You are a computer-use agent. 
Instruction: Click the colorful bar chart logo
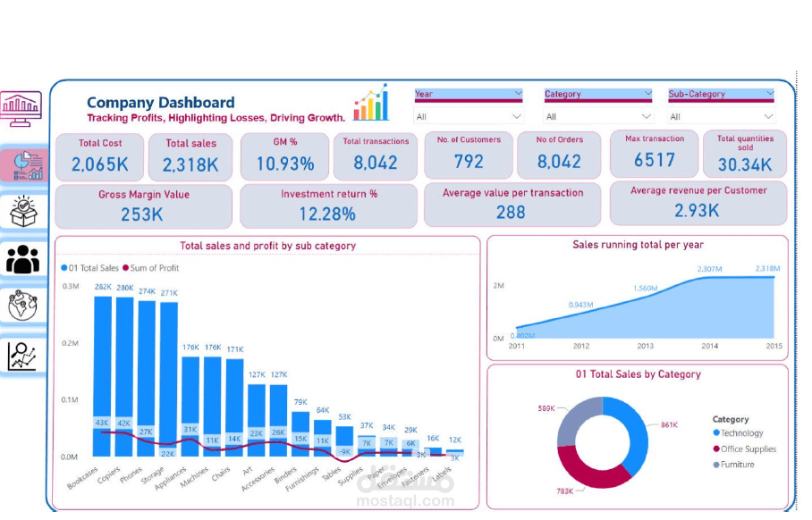coord(371,103)
